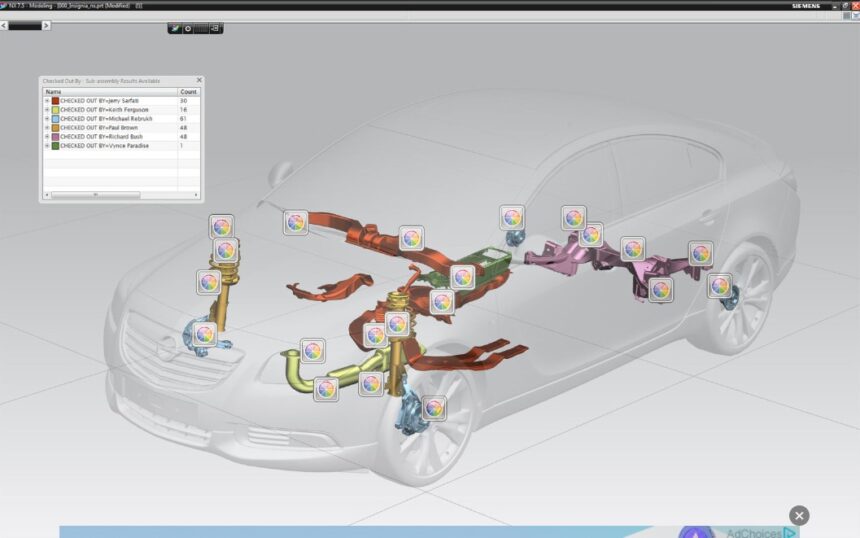The width and height of the screenshot is (860, 538).
Task: Click the pink swatch for Richard Bush
Action: click(x=55, y=137)
